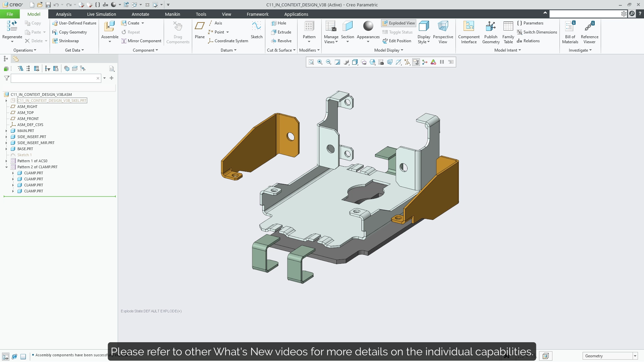Click the Perspective View icon
The width and height of the screenshot is (644, 362).
(x=443, y=26)
